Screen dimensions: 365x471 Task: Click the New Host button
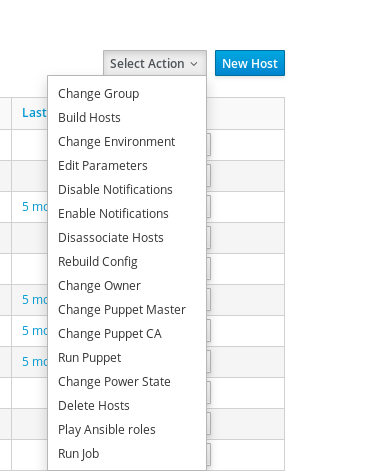click(x=250, y=63)
